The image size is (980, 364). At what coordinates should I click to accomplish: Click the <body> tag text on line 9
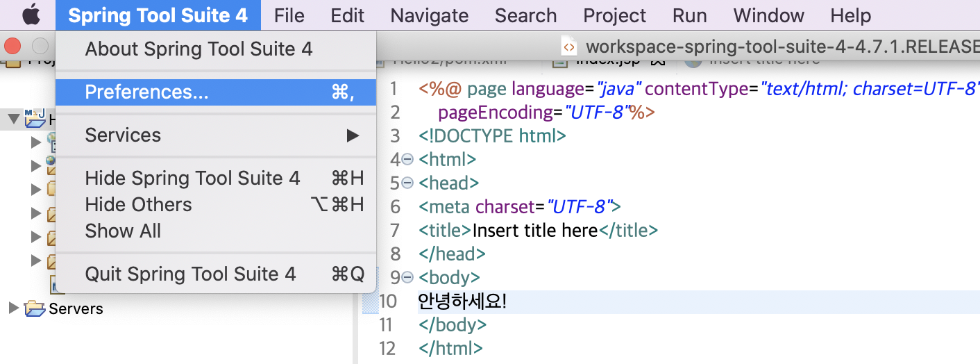(x=449, y=277)
